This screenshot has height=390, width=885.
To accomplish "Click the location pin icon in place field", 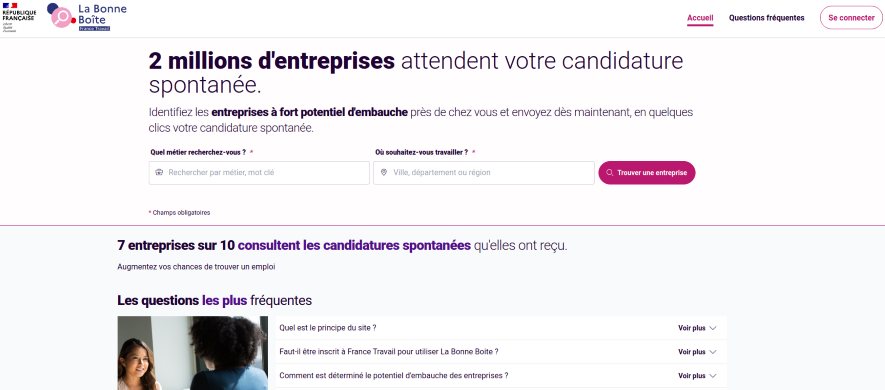I will click(384, 173).
